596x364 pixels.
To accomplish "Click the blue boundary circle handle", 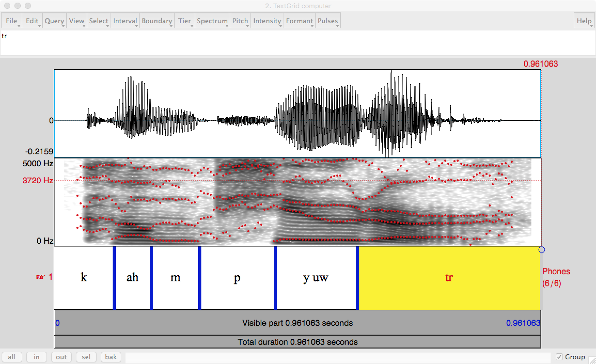I will pos(542,250).
